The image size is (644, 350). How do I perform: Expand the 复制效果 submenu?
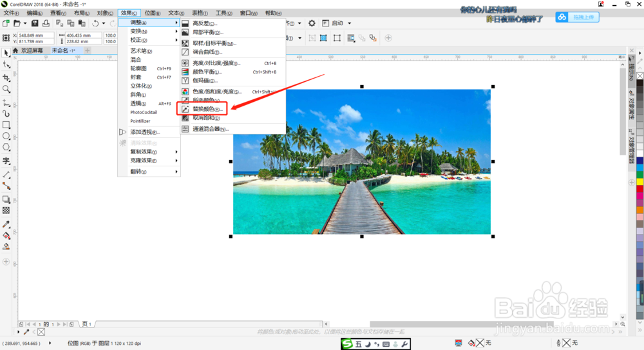point(149,151)
